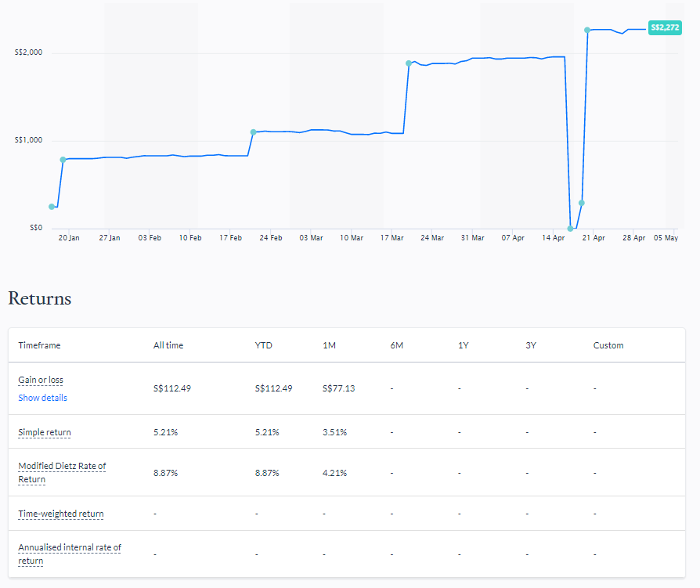The width and height of the screenshot is (700, 588).
Task: Select the 3Y column header
Action: click(531, 345)
